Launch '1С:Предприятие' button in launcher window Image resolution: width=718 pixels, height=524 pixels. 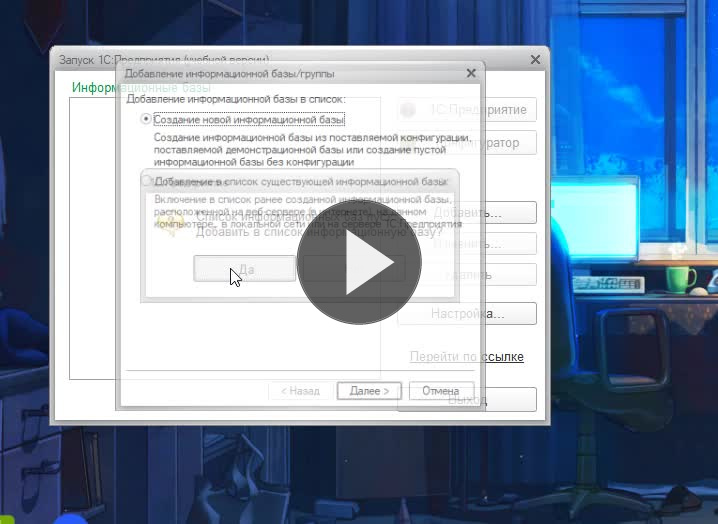coord(467,109)
